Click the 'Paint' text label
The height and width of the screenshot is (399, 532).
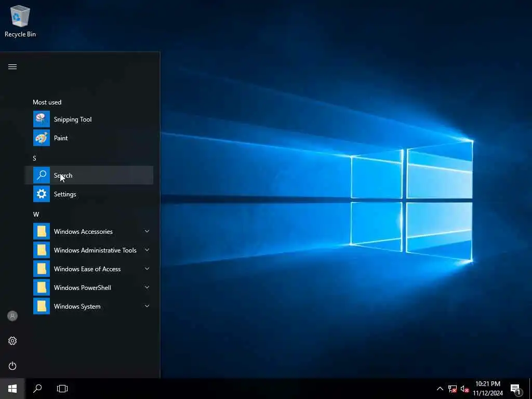coord(61,138)
